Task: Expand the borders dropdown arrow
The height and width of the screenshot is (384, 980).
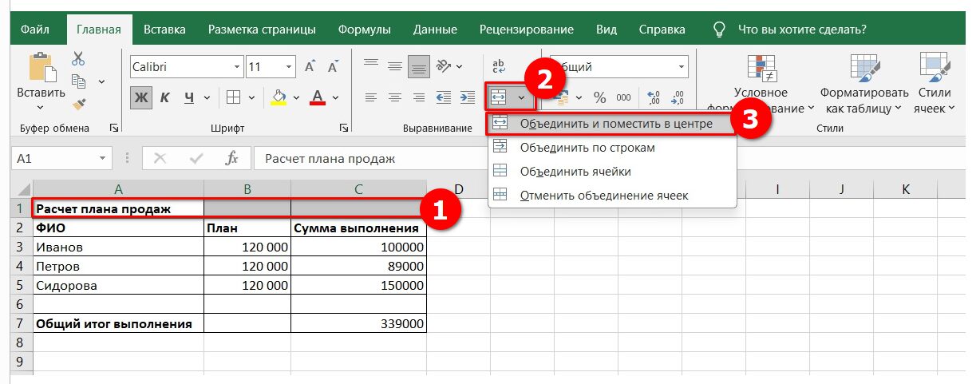Action: [252, 97]
